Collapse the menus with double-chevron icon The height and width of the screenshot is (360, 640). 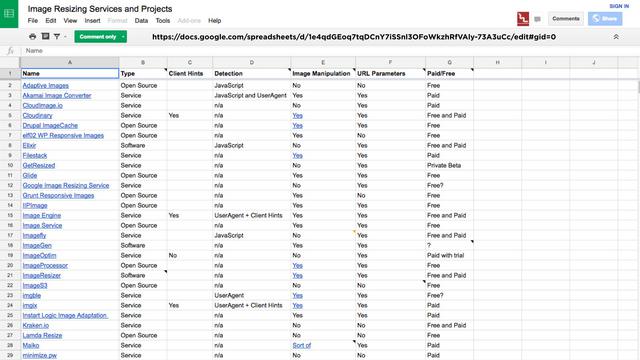[x=616, y=37]
